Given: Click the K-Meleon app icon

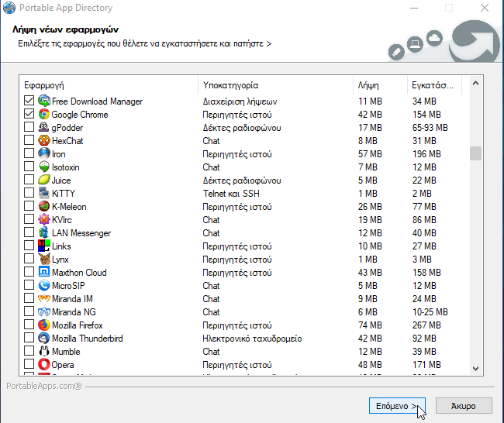Looking at the screenshot, I should (x=44, y=207).
